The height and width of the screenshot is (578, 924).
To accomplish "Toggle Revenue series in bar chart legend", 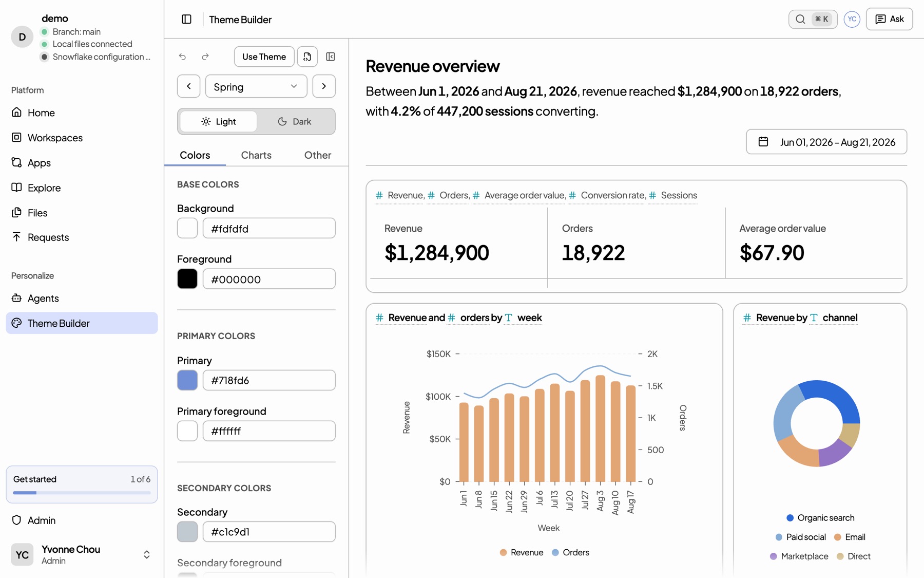I will tap(522, 552).
